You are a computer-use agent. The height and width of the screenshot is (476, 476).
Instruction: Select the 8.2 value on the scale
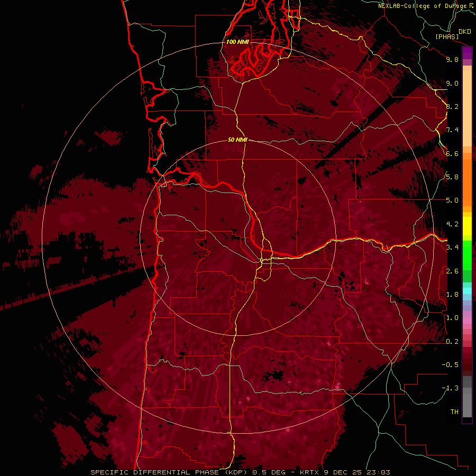tap(452, 106)
